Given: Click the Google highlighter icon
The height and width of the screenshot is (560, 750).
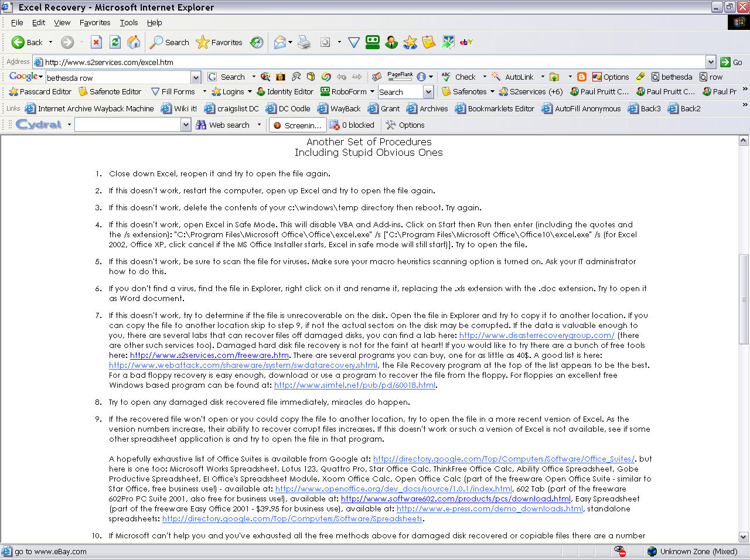Looking at the screenshot, I should (640, 77).
